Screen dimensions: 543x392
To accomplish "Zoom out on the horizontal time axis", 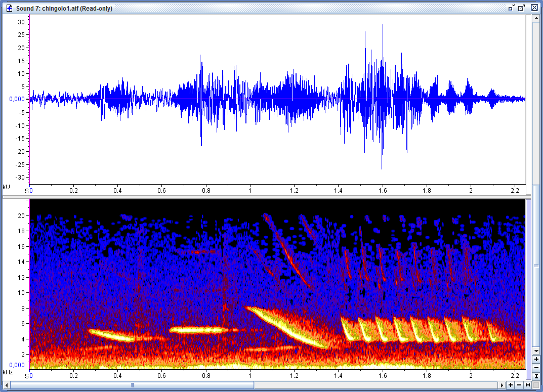I will point(519,385).
